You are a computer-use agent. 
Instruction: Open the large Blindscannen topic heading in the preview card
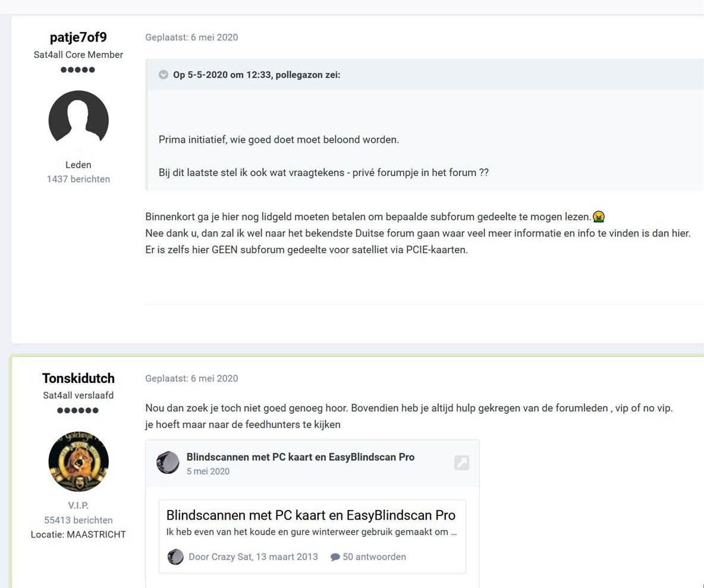coord(311,515)
